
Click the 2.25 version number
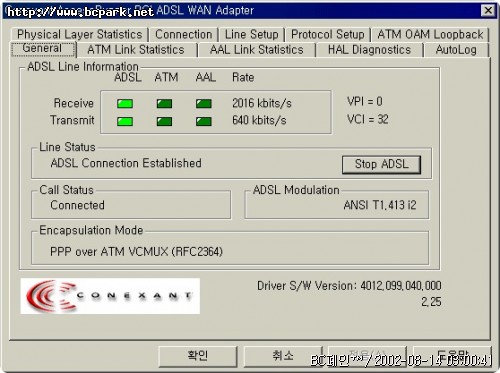[431, 302]
